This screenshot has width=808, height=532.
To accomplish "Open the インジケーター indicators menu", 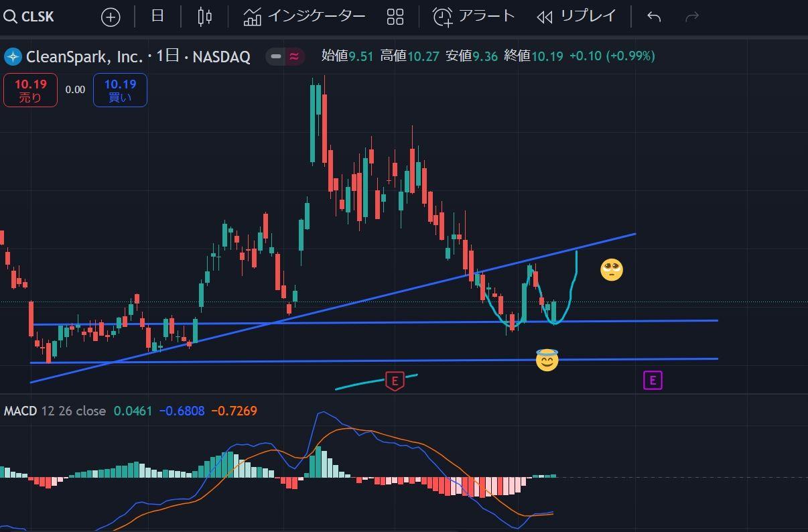I will tap(304, 17).
